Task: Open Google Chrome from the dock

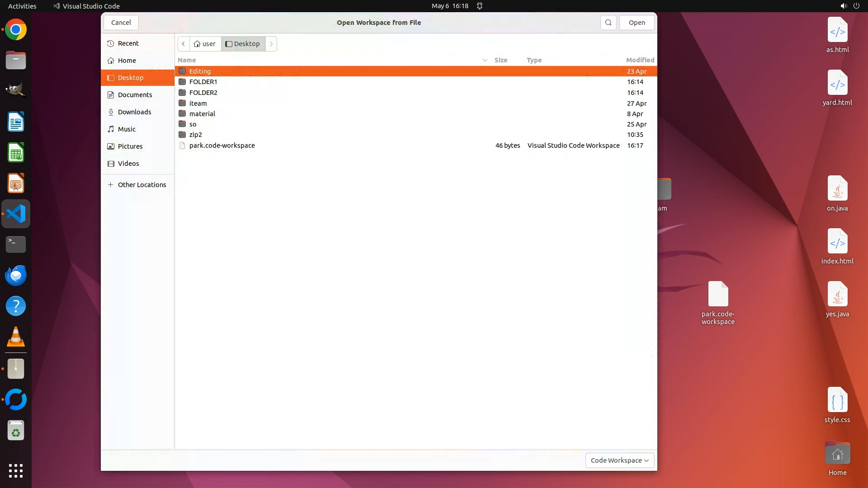Action: pyautogui.click(x=16, y=30)
